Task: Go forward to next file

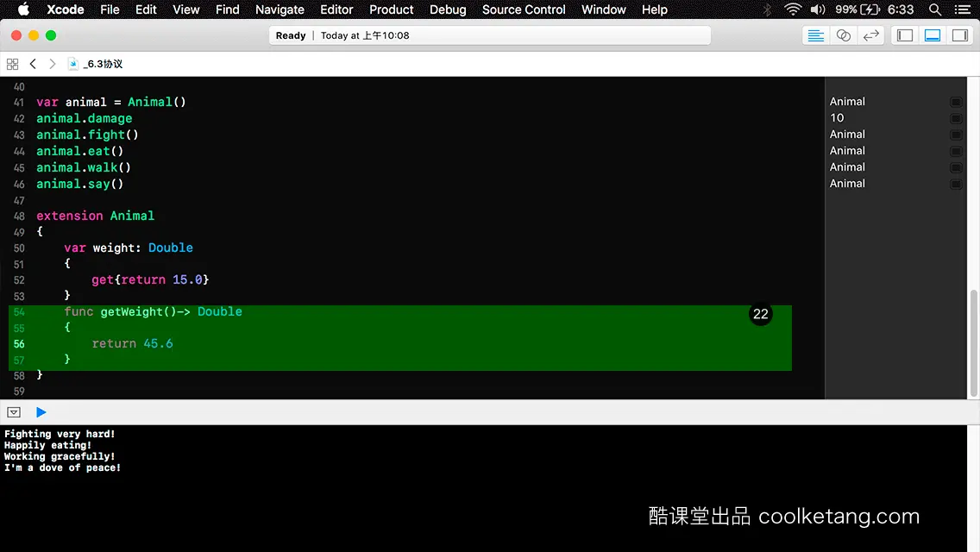Action: pos(53,64)
